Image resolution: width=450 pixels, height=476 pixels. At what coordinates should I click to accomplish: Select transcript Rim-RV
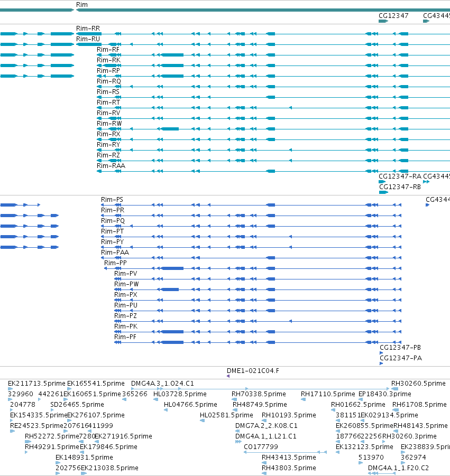pos(108,113)
